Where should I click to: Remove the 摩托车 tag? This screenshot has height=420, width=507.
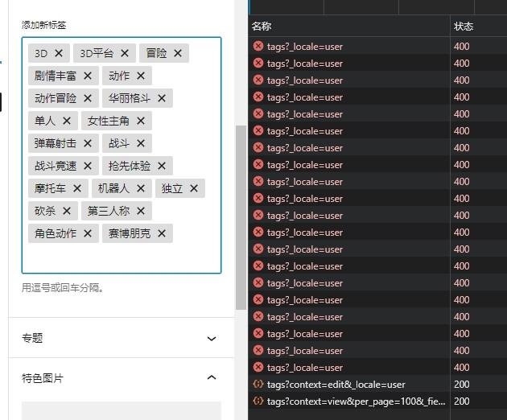pos(77,189)
